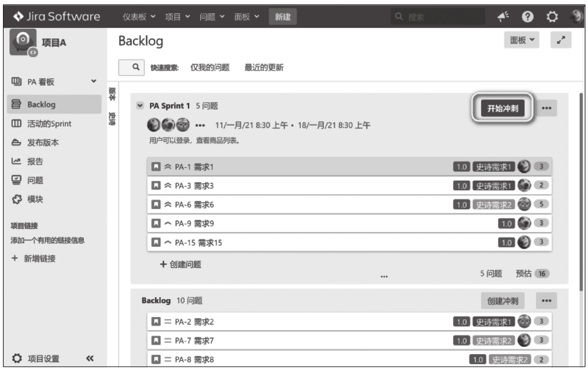Click the sprint divider ellipsis handle
Image resolution: width=588 pixels, height=370 pixels.
pyautogui.click(x=384, y=277)
